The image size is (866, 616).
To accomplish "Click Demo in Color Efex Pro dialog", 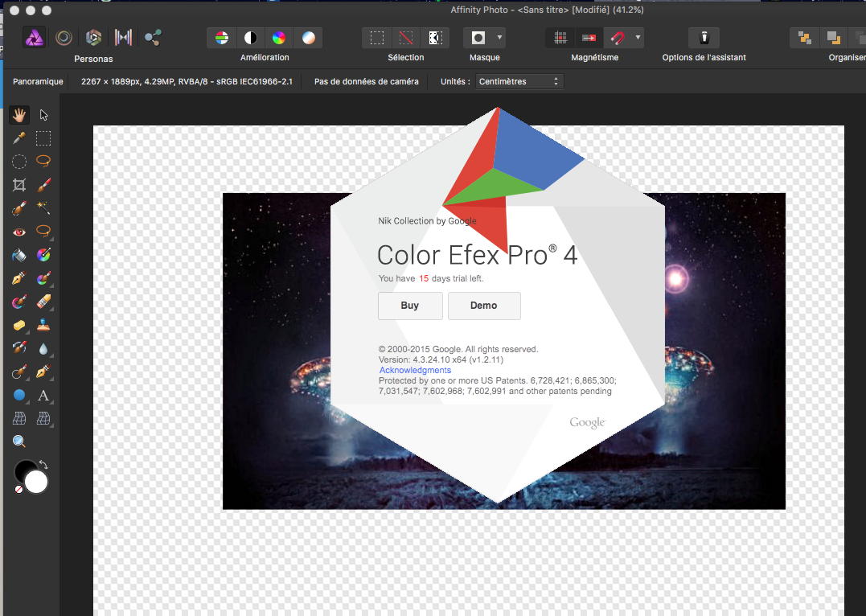I will click(x=484, y=306).
